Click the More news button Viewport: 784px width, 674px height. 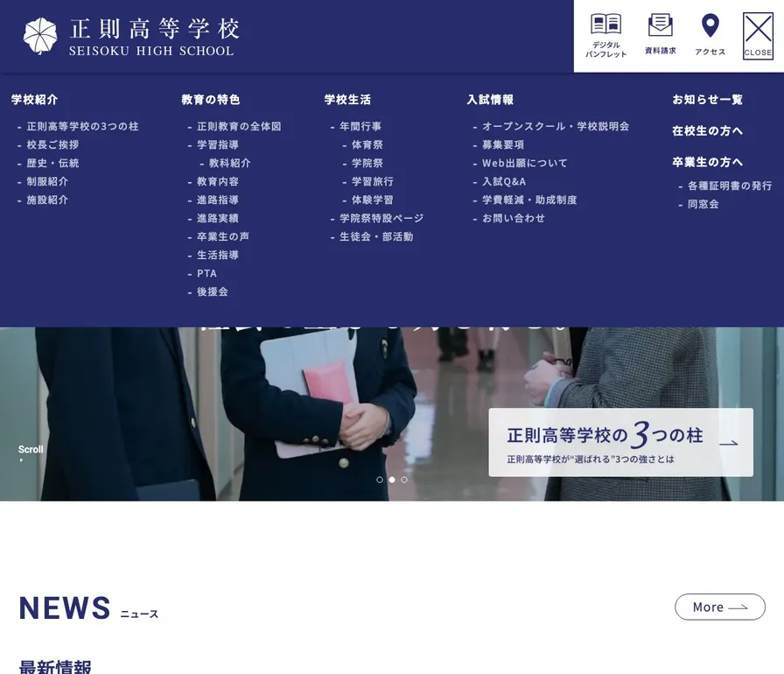(x=719, y=607)
